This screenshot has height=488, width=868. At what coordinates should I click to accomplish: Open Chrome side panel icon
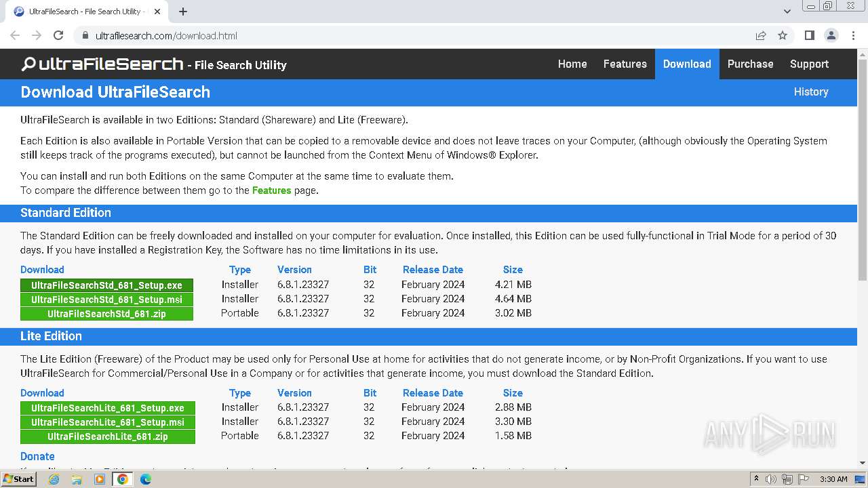coord(809,35)
